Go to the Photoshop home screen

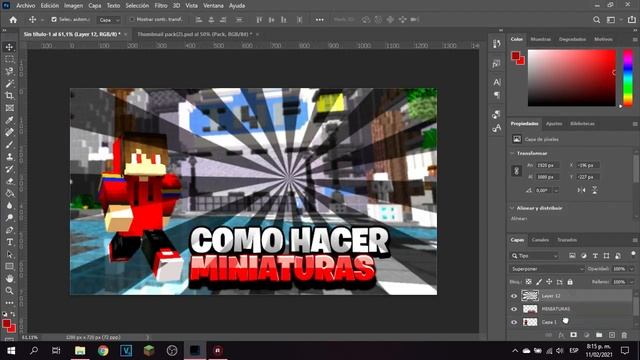point(13,20)
